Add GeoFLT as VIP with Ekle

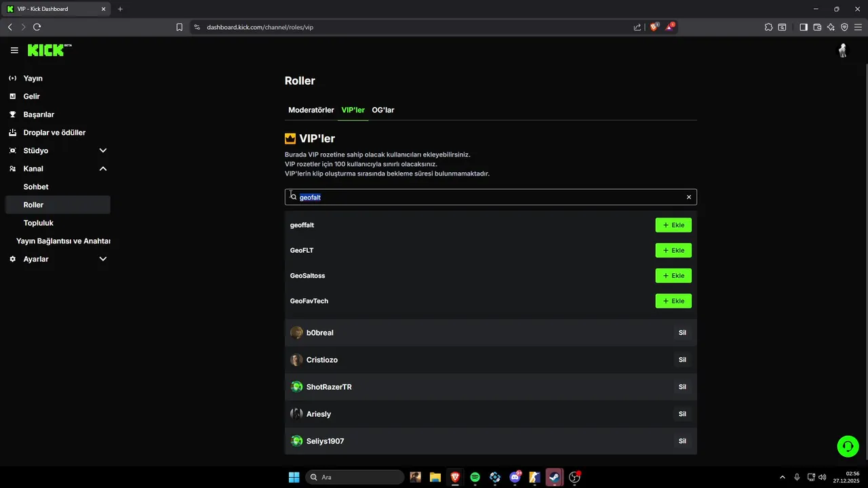(673, 250)
